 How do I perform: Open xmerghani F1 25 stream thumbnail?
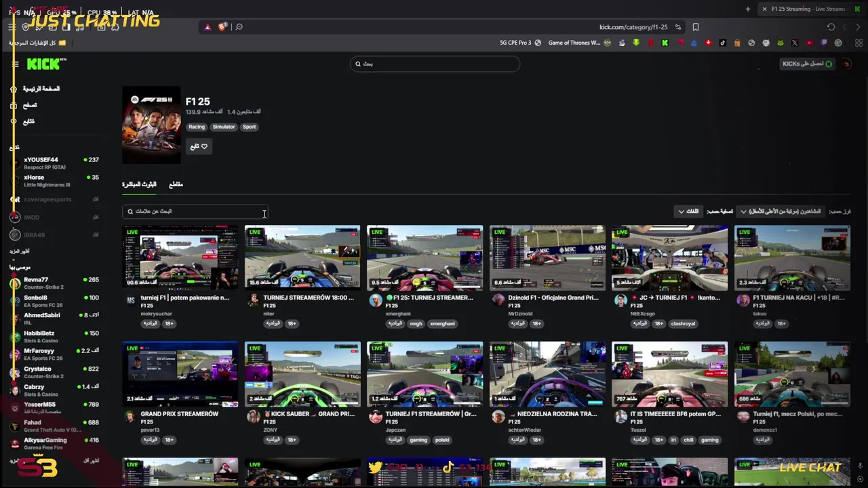point(425,258)
